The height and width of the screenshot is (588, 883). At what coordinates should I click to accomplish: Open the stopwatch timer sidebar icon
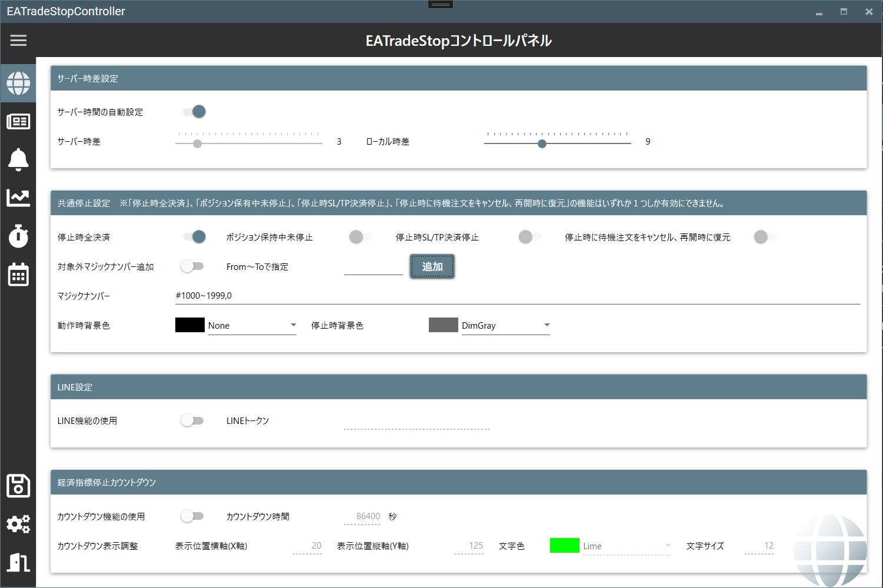coord(18,236)
